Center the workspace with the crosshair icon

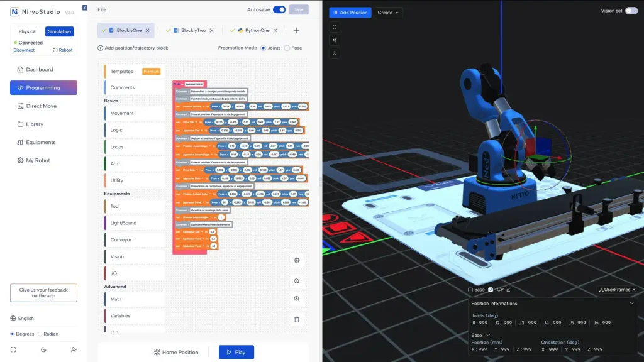click(297, 260)
